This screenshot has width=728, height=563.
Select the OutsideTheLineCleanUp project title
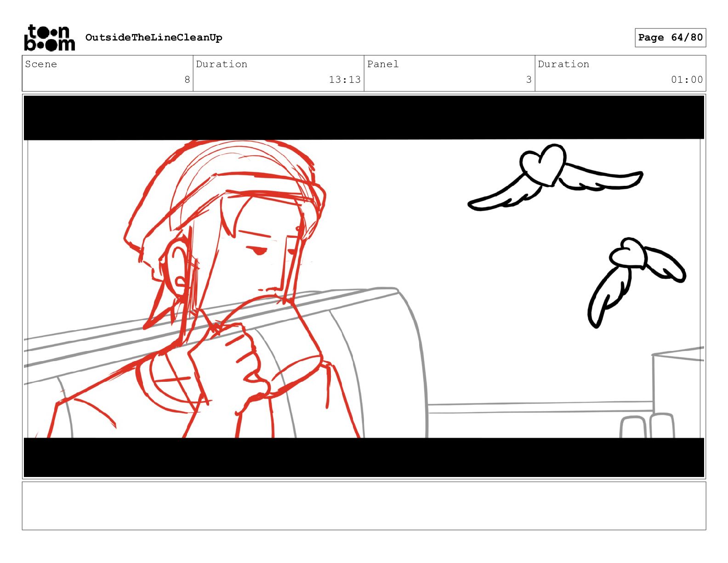[x=154, y=37]
